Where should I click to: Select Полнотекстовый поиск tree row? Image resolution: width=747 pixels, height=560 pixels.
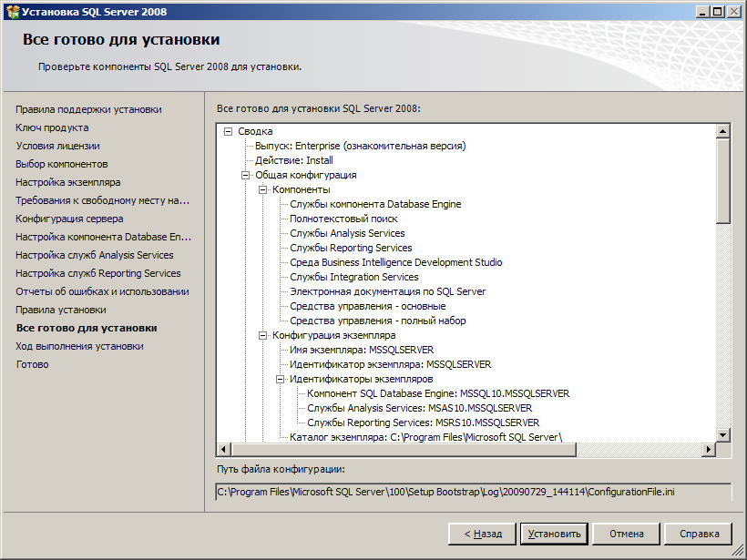point(343,219)
